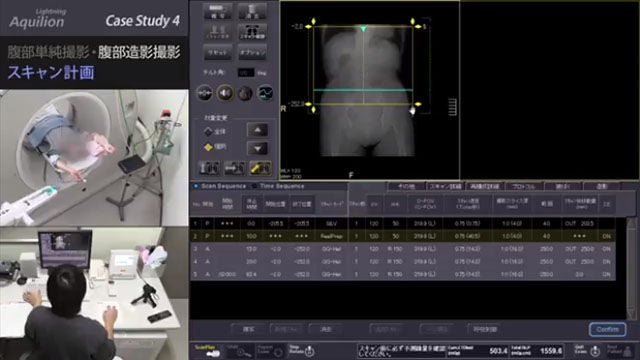Viewport: 640px width, 360px height.
Task: Select the diagonal yellow line scan tool
Action: click(260, 168)
